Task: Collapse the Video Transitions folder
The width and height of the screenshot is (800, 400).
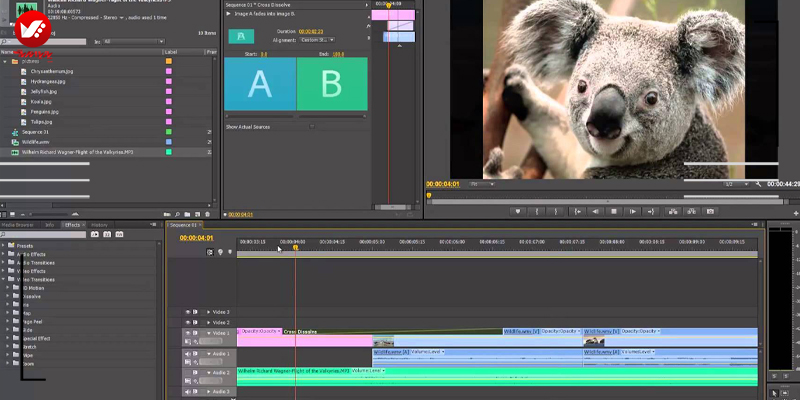Action: [x=4, y=279]
